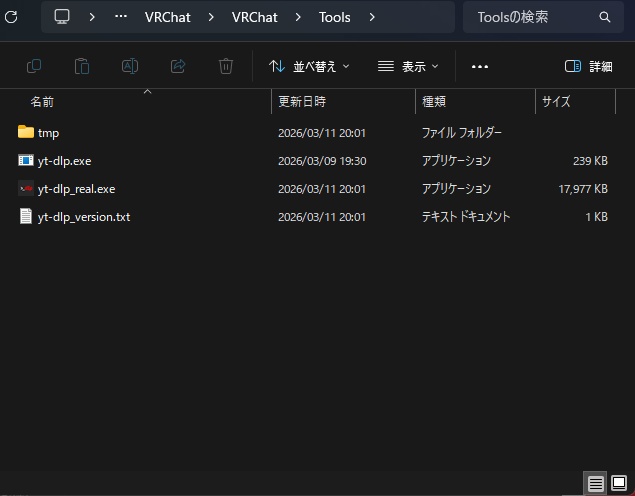
Task: Click the 17,977 KB size value
Action: coord(583,189)
